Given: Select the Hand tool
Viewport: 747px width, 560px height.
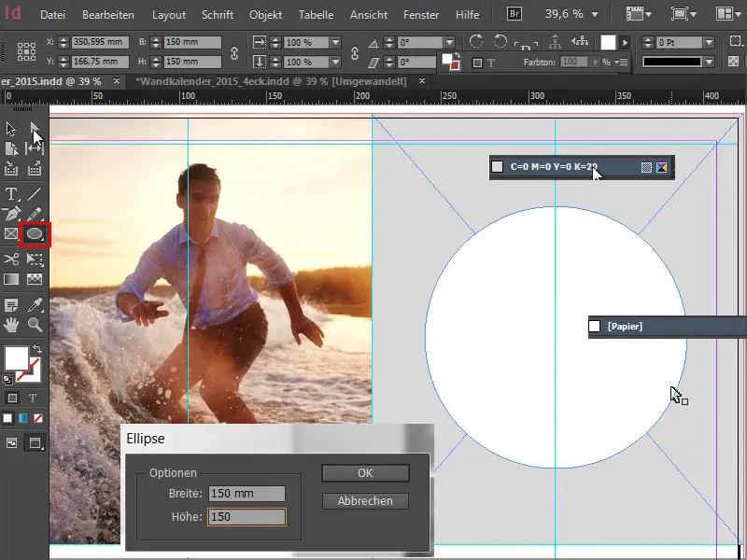Looking at the screenshot, I should tap(11, 325).
